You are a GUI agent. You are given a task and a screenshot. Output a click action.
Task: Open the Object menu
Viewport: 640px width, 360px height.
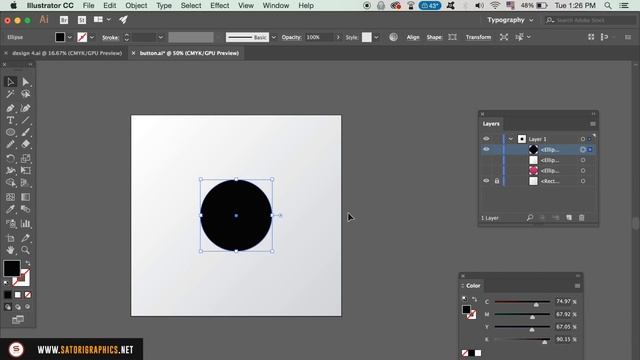click(136, 5)
